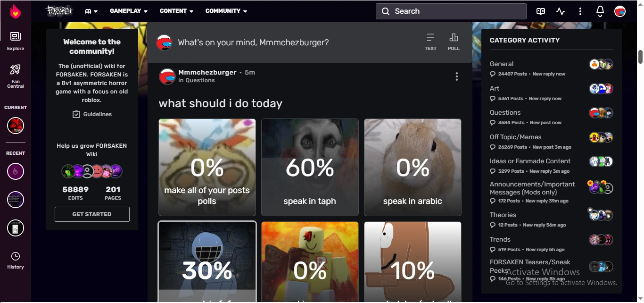This screenshot has height=303, width=644.
Task: Open the user profile avatar in header
Action: pos(620,11)
